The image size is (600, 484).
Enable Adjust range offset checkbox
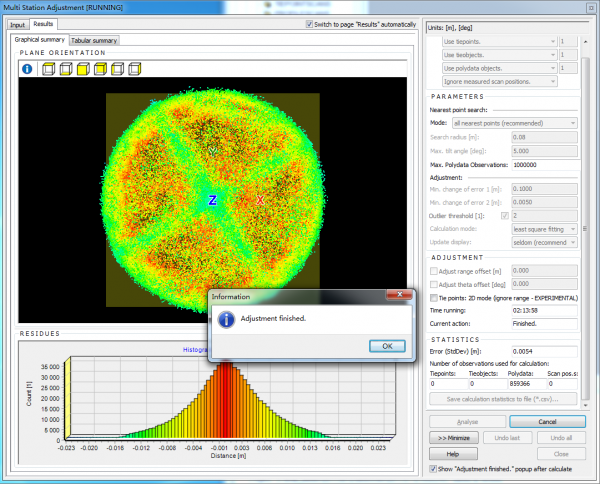434,271
